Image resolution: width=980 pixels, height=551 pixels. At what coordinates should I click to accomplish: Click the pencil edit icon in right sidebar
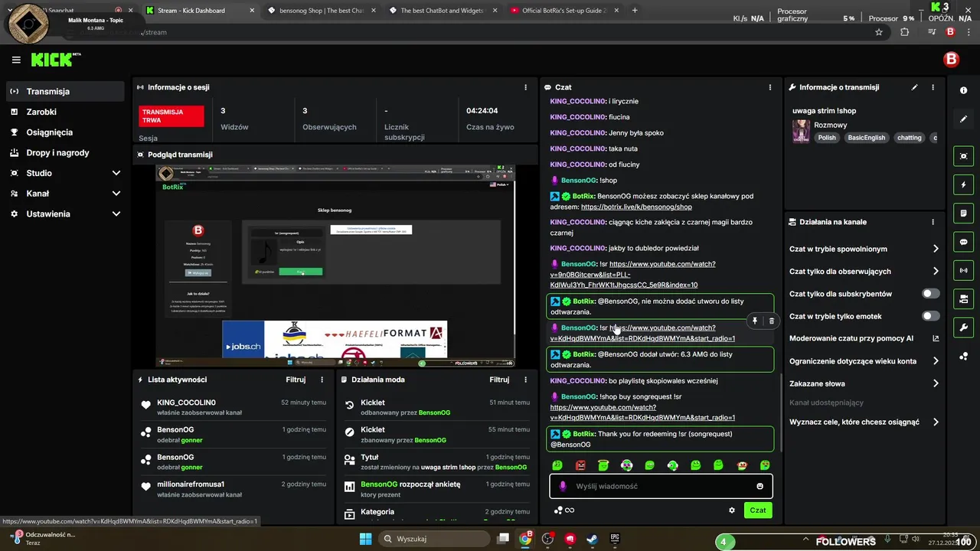[x=963, y=119]
